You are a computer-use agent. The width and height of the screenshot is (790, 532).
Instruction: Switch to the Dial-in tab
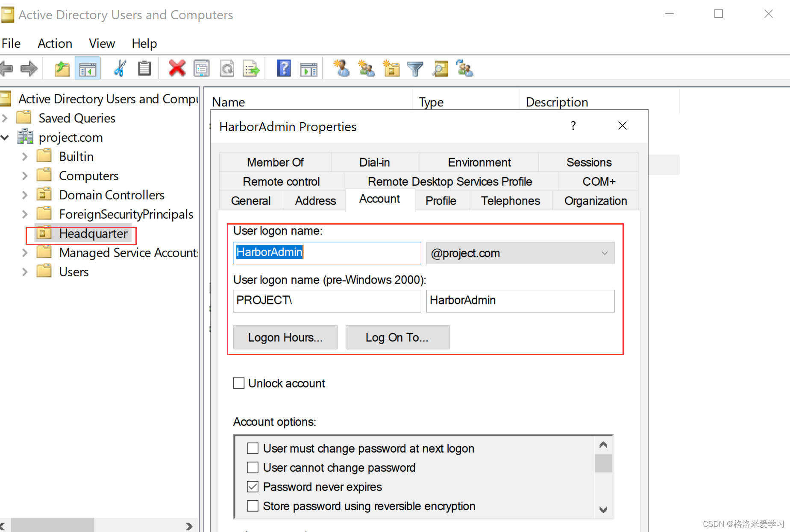tap(374, 162)
